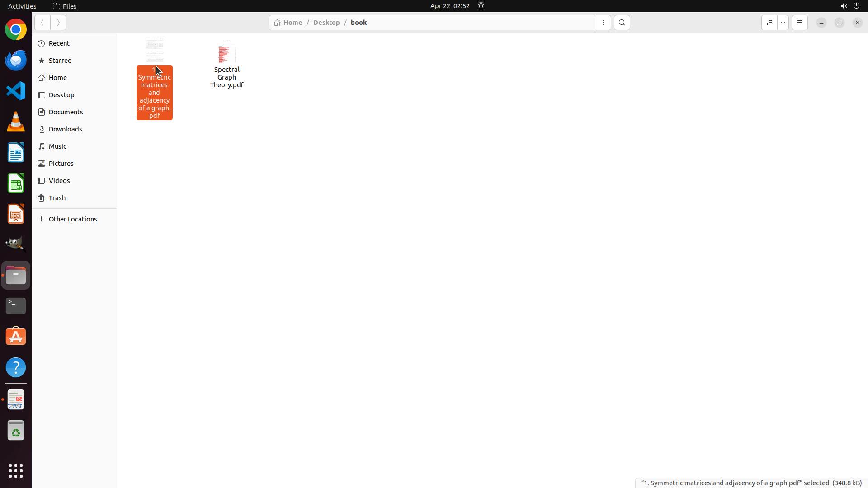Open the Trash sidebar location
Screen dimensions: 868x488
point(57,198)
